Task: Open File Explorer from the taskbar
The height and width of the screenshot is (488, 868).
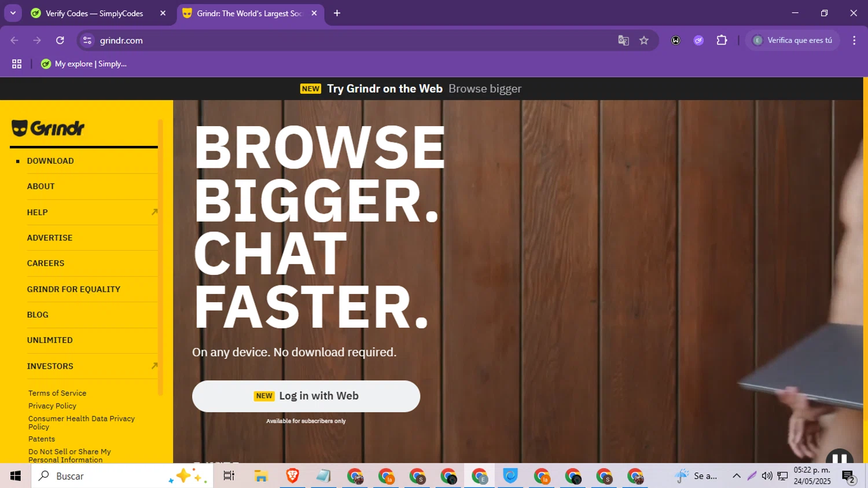Action: pyautogui.click(x=261, y=476)
